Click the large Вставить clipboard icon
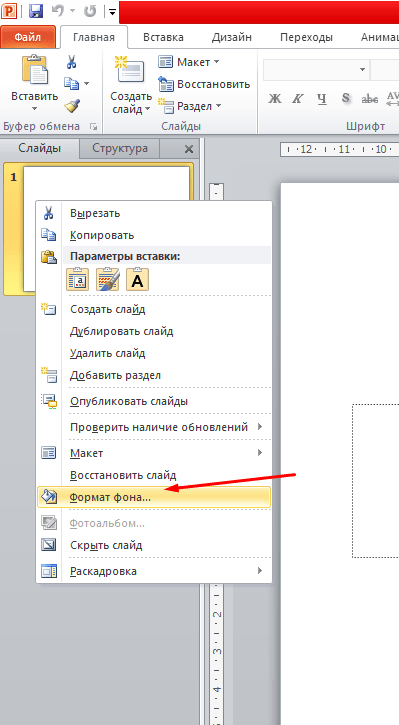The image size is (399, 725). pos(35,70)
